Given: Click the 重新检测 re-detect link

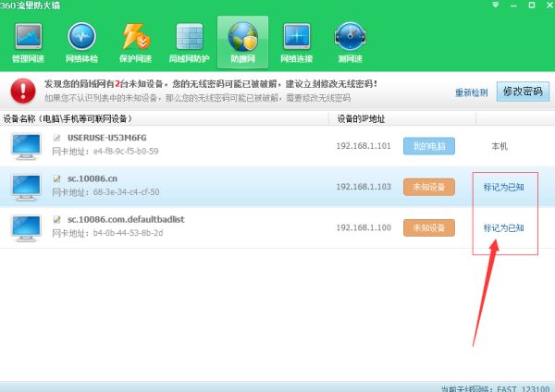Looking at the screenshot, I should point(472,92).
